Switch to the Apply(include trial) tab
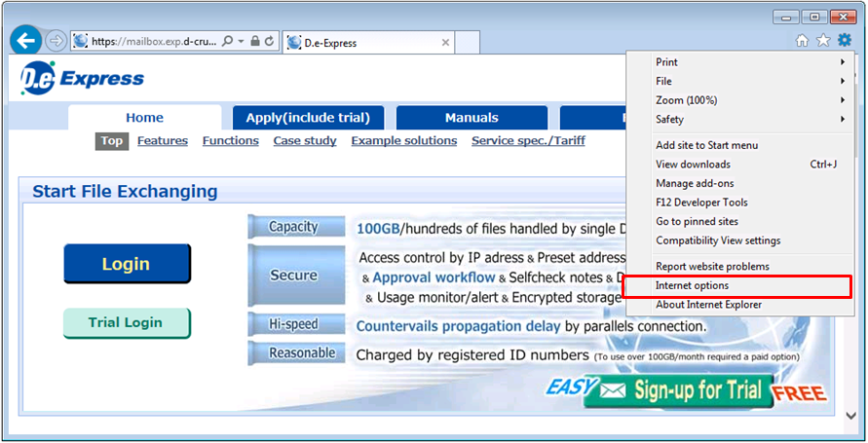The height and width of the screenshot is (443, 868). (x=308, y=118)
